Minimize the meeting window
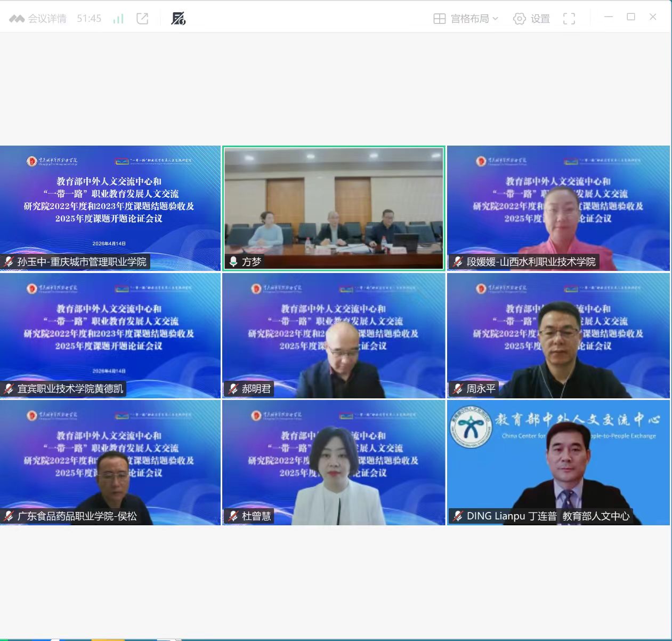This screenshot has width=672, height=641. point(609,17)
